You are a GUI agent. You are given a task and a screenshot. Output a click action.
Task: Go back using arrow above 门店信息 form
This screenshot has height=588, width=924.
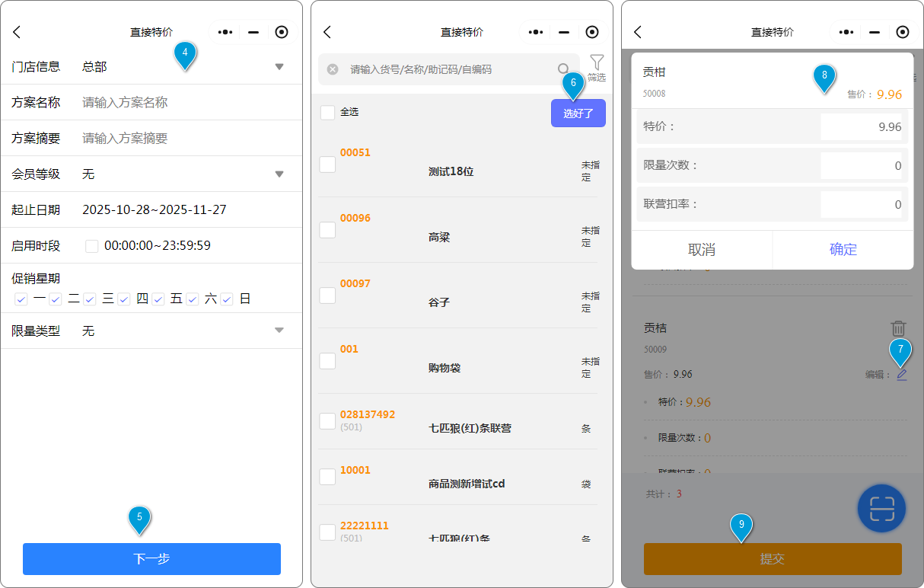(x=17, y=32)
